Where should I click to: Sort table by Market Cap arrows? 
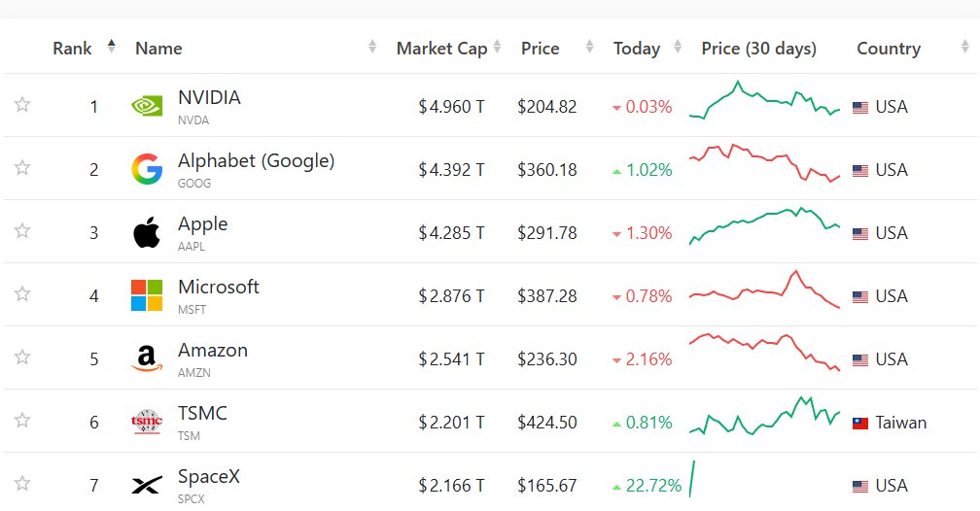pos(498,47)
